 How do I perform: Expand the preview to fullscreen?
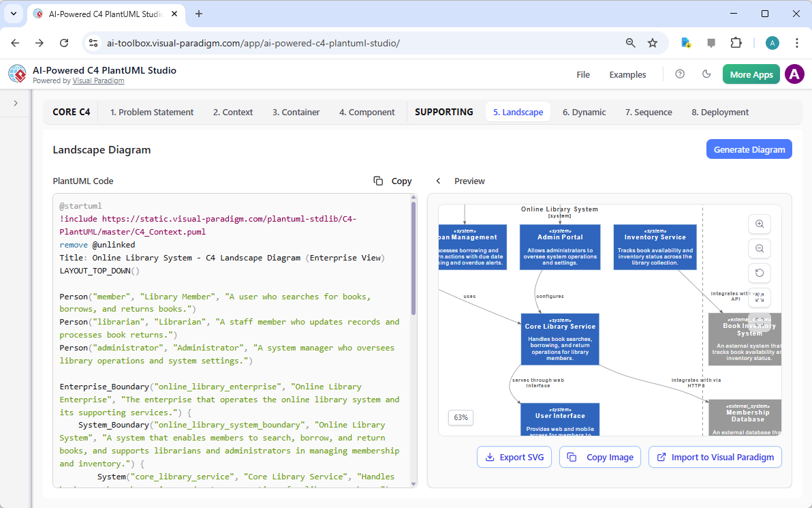(x=760, y=297)
